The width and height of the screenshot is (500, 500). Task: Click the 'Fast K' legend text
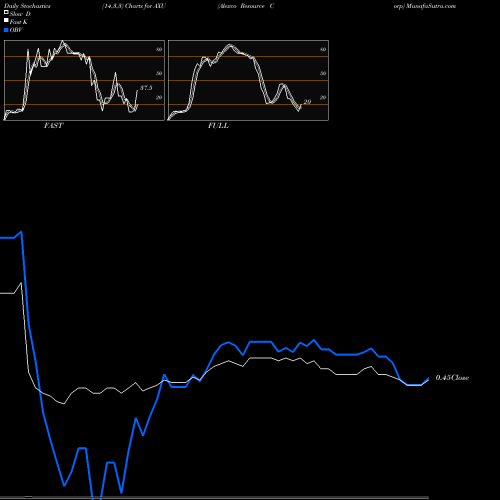(19, 22)
